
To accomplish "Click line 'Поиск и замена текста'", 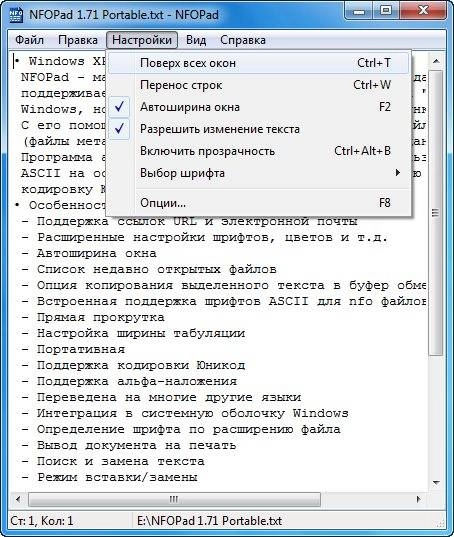I will pos(121,461).
